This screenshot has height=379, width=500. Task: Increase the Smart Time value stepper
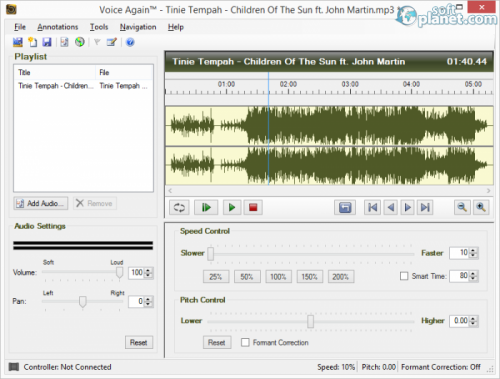[473, 273]
